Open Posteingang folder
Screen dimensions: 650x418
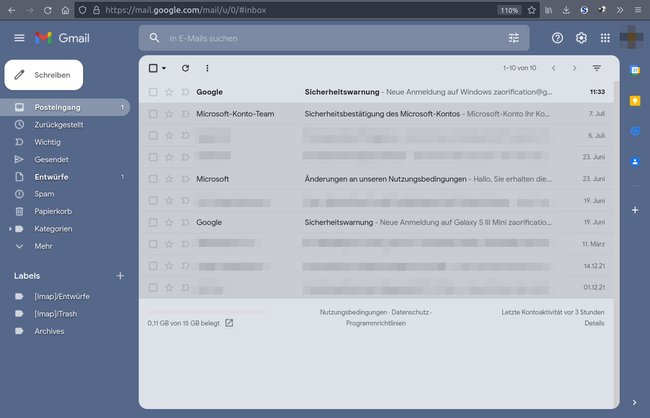(65, 107)
